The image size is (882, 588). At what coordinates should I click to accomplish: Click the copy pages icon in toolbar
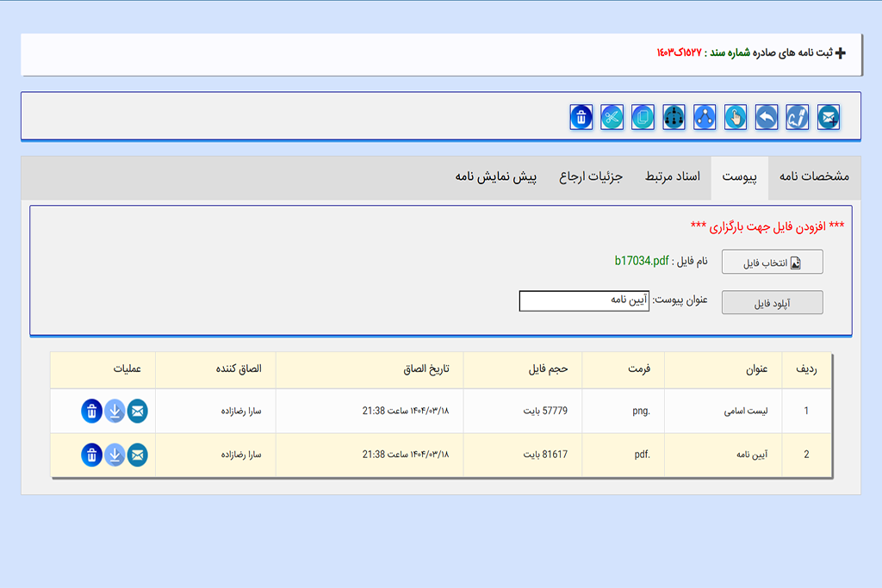[643, 117]
